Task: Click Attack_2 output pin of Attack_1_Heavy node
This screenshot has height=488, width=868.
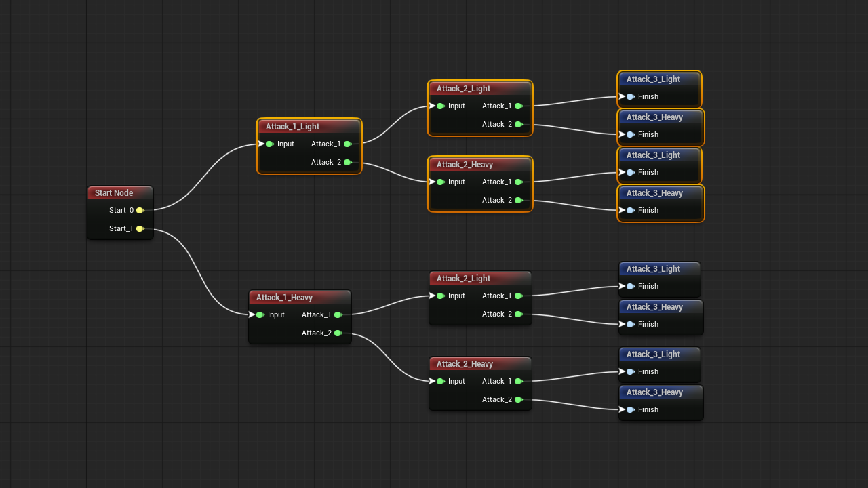Action: tap(338, 333)
